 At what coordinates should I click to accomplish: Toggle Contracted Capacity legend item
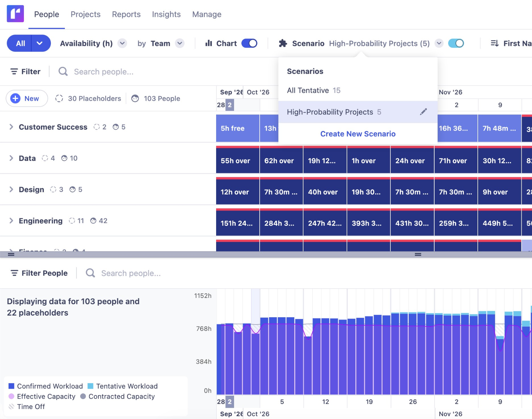[117, 396]
